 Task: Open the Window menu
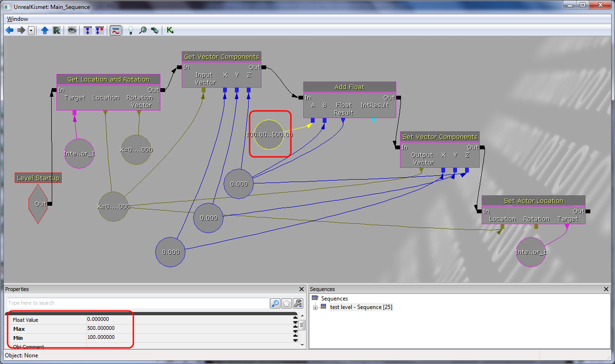[x=18, y=19]
